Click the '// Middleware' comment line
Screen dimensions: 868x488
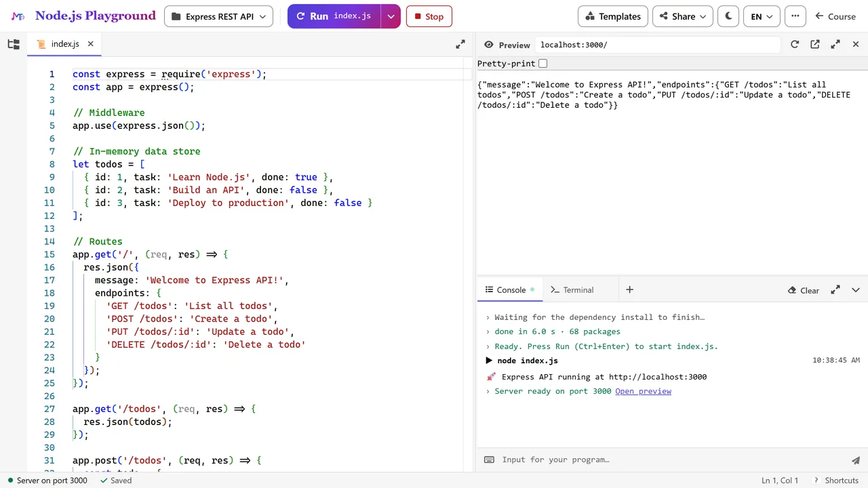tap(108, 113)
